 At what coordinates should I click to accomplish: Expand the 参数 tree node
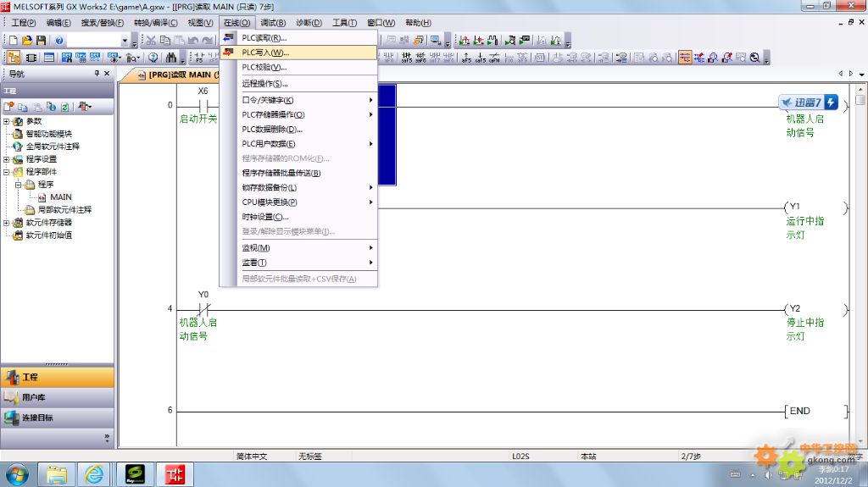click(7, 121)
